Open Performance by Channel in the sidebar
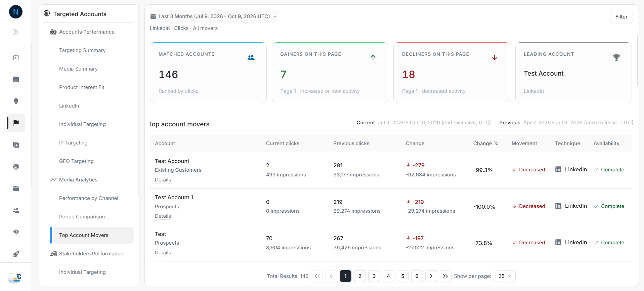The height and width of the screenshot is (291, 644). pos(89,198)
